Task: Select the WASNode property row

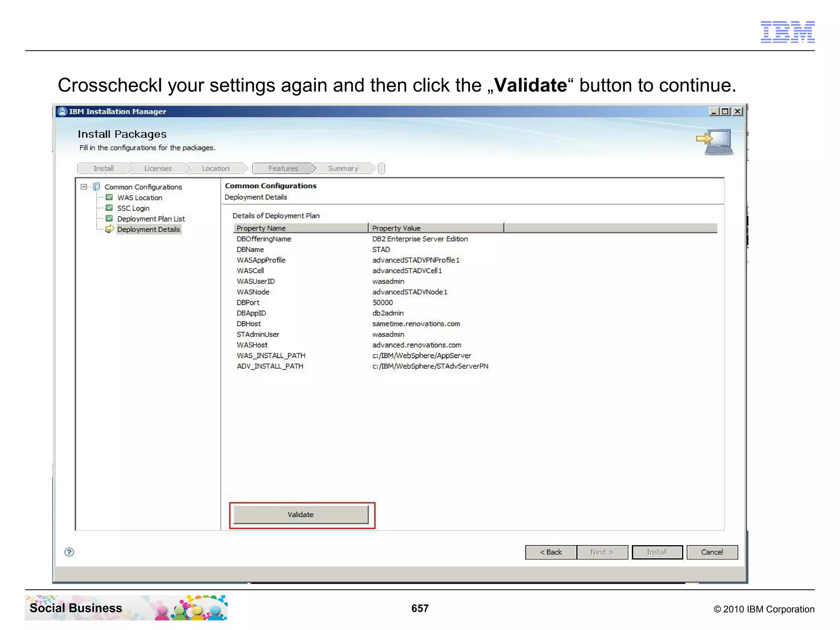Action: point(475,292)
